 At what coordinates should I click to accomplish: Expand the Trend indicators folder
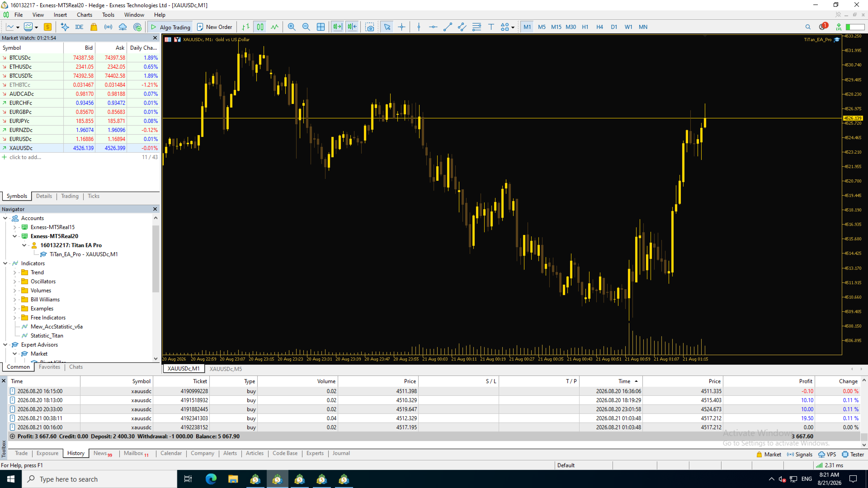pos(14,272)
